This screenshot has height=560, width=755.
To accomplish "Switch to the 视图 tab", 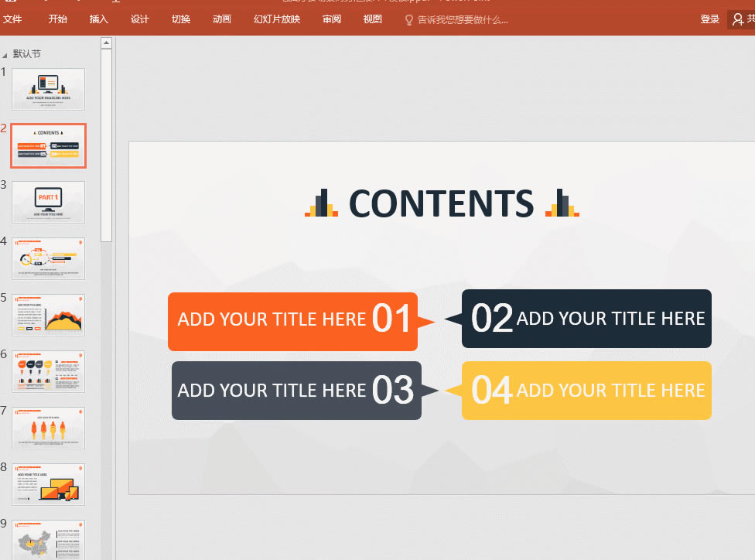I will [373, 19].
